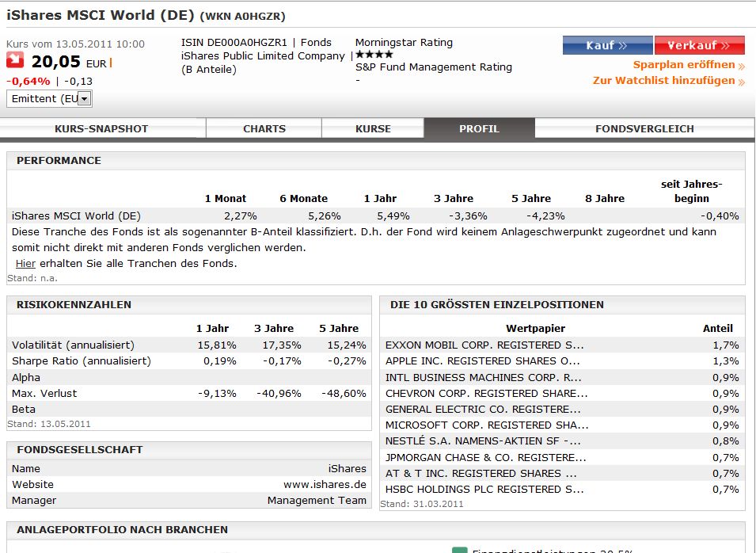The height and width of the screenshot is (553, 756).
Task: Select the PROFIL tab
Action: coord(479,129)
